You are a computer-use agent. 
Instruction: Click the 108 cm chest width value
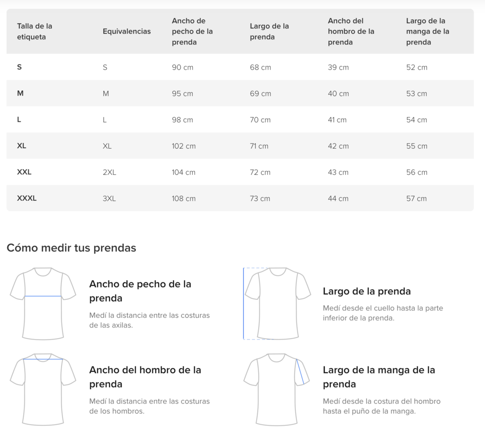point(184,198)
